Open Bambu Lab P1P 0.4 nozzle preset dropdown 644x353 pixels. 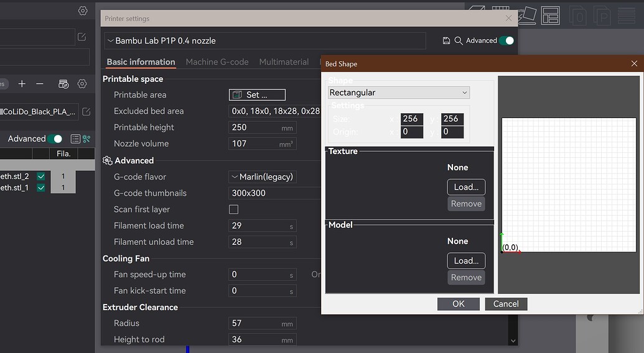click(x=265, y=40)
